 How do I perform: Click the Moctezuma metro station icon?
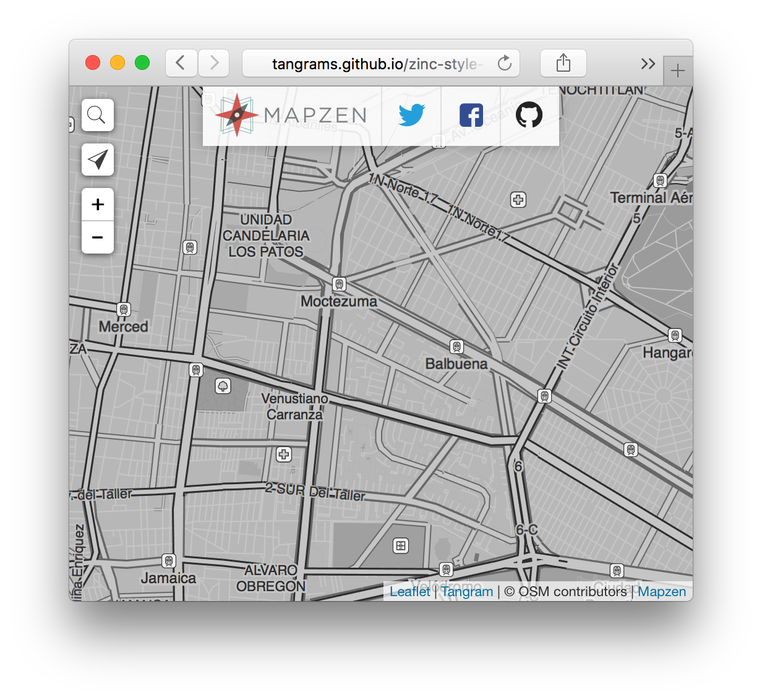click(x=339, y=284)
